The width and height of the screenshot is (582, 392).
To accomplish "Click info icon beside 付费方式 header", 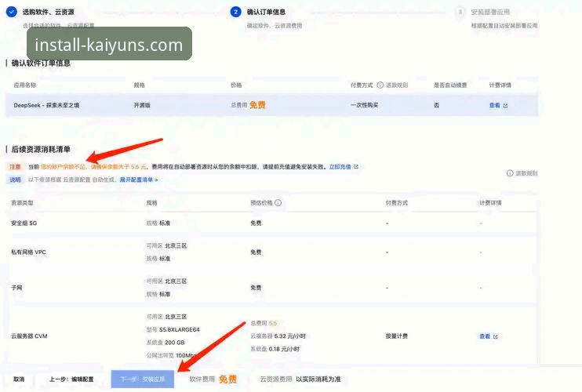I will [380, 85].
